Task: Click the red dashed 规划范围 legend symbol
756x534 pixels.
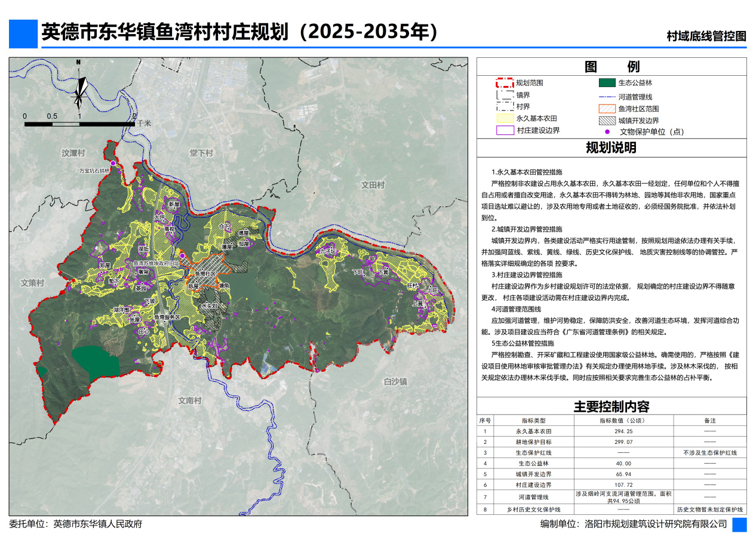Action: click(505, 83)
